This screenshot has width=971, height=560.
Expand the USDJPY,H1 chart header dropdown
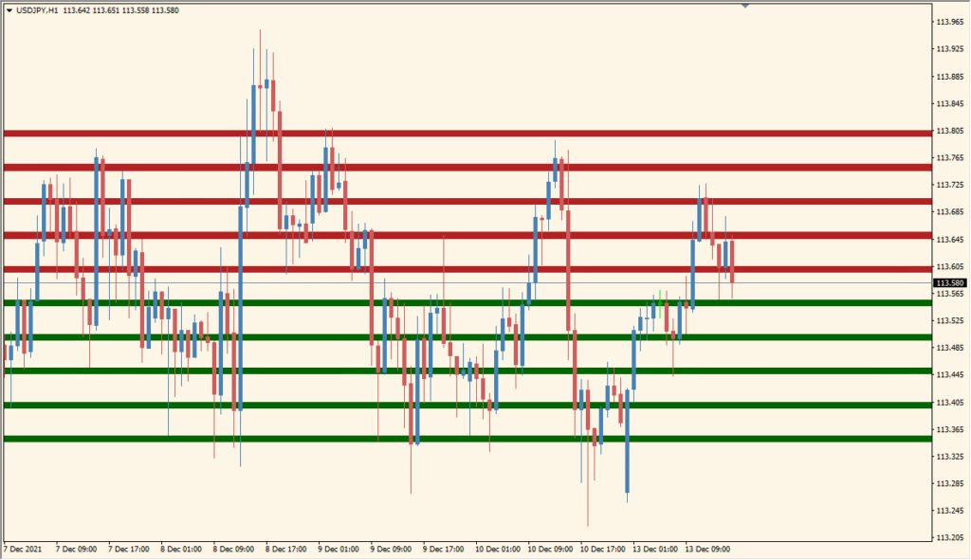[9, 9]
